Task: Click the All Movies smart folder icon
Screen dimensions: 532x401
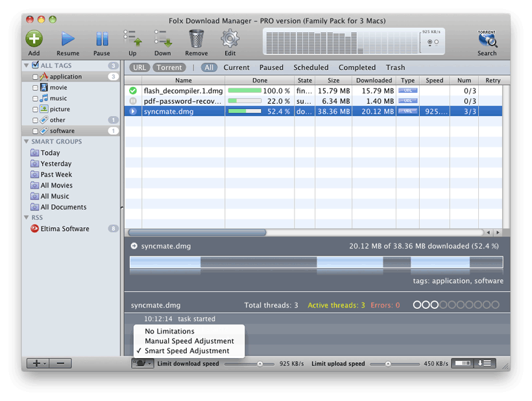Action: [34, 185]
